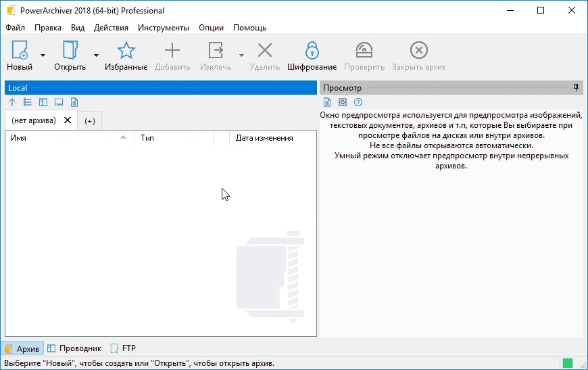Image resolution: width=588 pixels, height=370 pixels.
Task: Open the Файл menu
Action: tap(15, 28)
